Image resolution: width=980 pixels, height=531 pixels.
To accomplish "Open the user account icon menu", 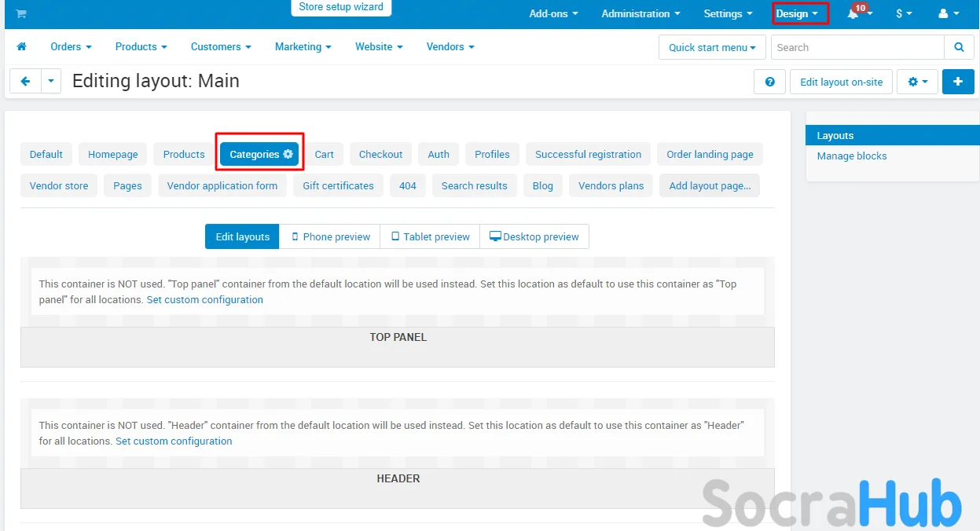I will tap(949, 13).
